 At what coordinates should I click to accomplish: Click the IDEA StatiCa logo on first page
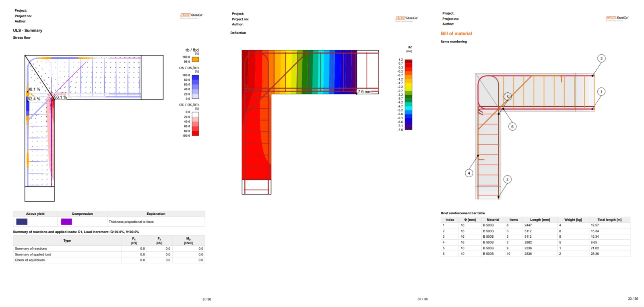click(x=192, y=15)
